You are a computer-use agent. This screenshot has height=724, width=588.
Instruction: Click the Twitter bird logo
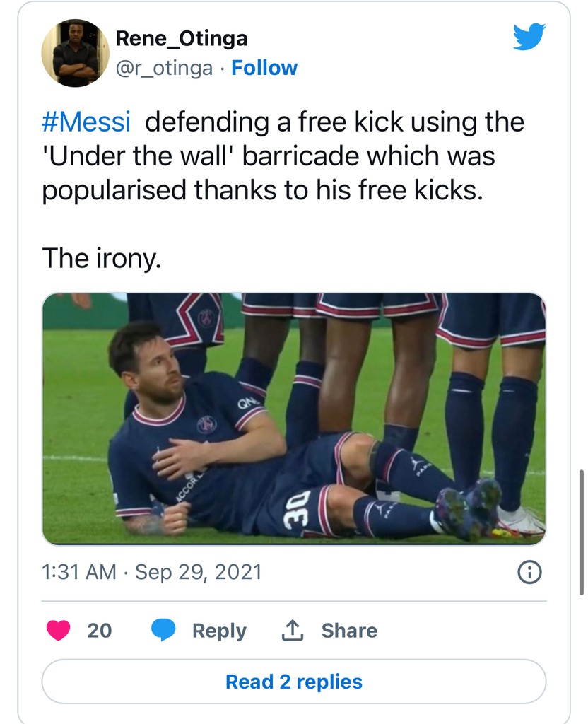[x=529, y=36]
